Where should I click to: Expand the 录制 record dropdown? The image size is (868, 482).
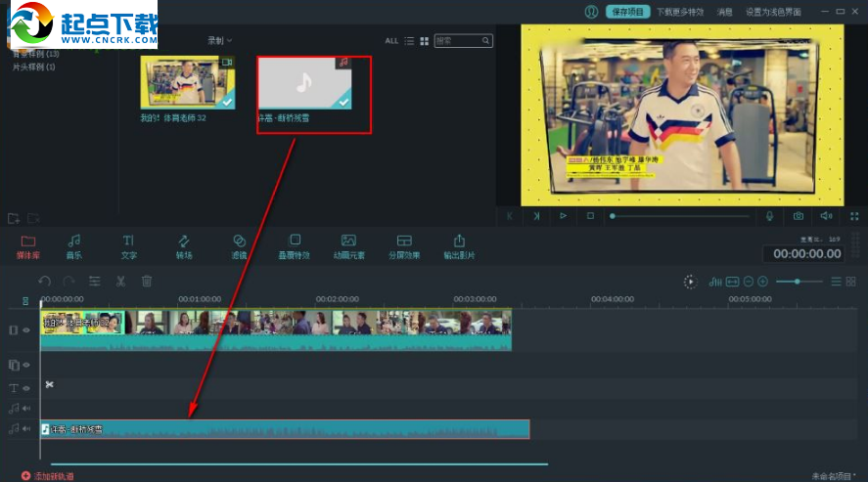(219, 41)
